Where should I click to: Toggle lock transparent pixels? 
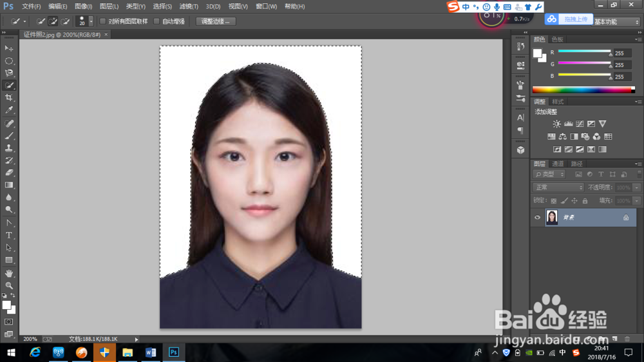(554, 200)
